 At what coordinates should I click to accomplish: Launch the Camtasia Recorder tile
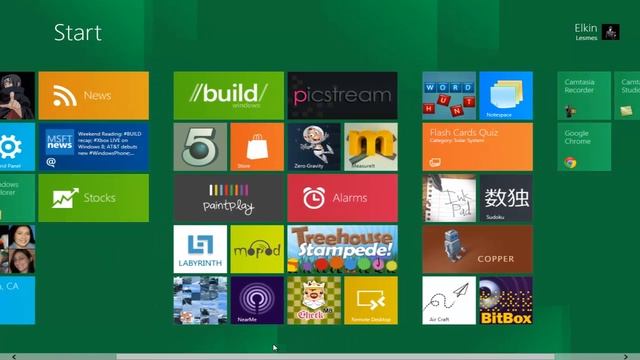click(584, 96)
